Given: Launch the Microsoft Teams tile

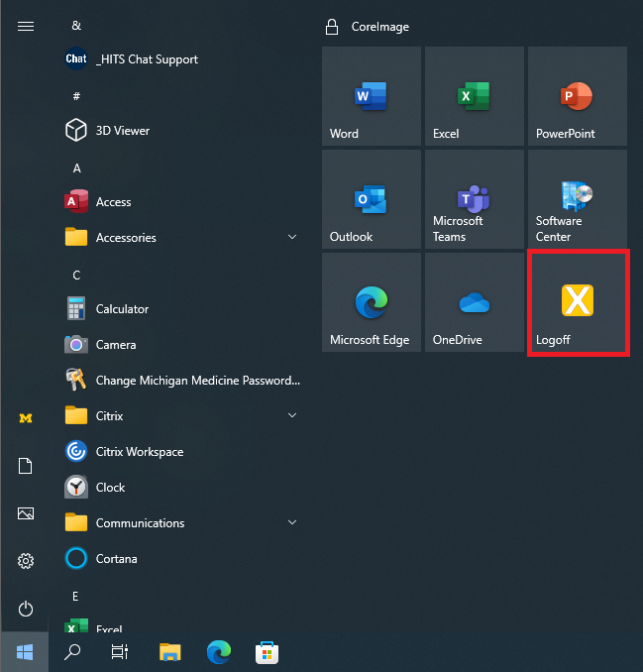Looking at the screenshot, I should [x=475, y=199].
